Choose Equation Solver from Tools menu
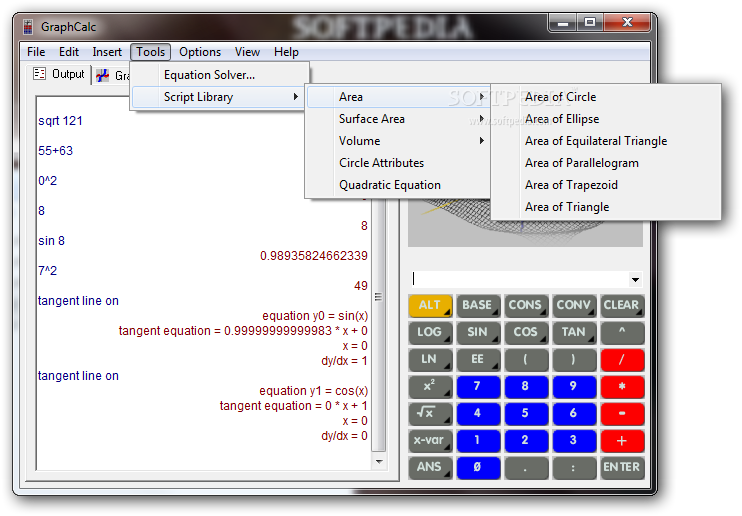 click(x=219, y=75)
